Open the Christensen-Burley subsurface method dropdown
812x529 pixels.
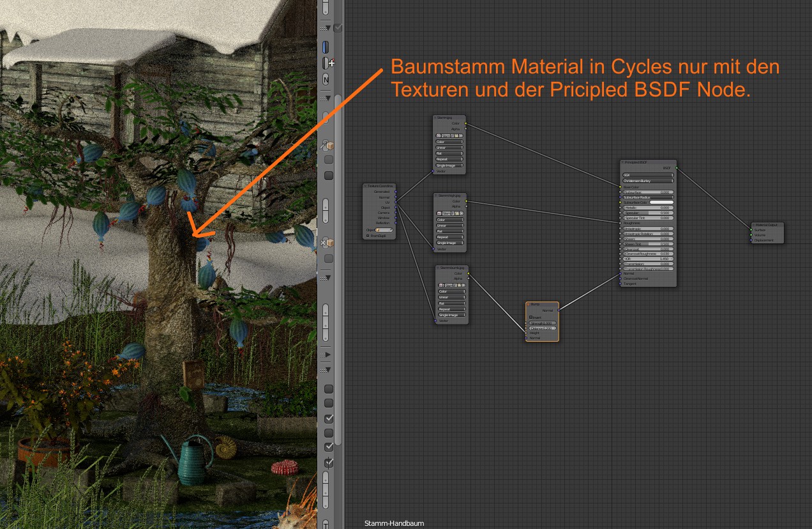[x=648, y=181]
